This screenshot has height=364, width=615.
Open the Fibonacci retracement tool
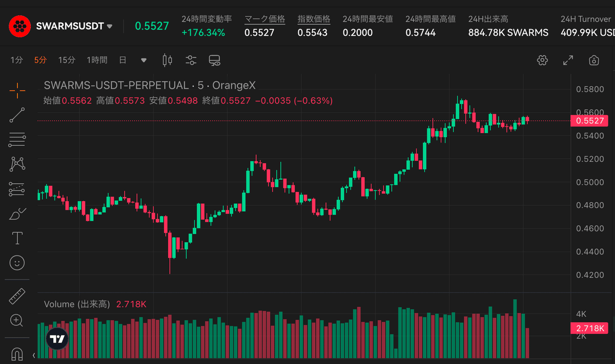(x=17, y=140)
